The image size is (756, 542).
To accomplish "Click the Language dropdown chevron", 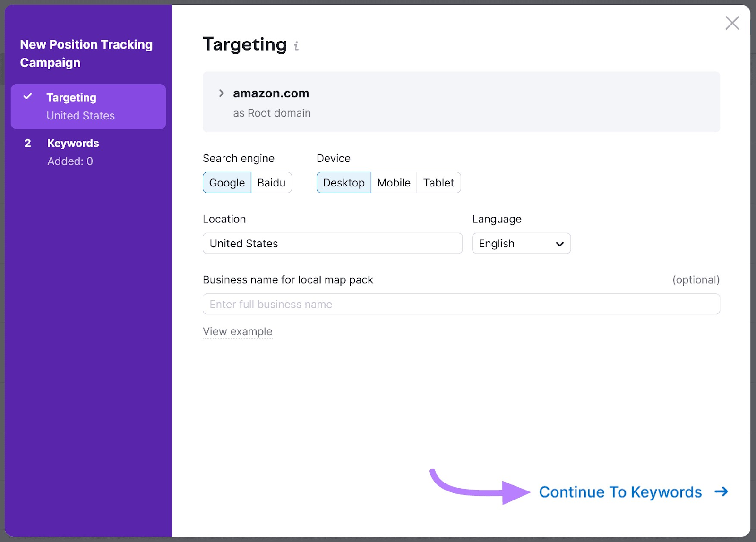I will pyautogui.click(x=559, y=244).
